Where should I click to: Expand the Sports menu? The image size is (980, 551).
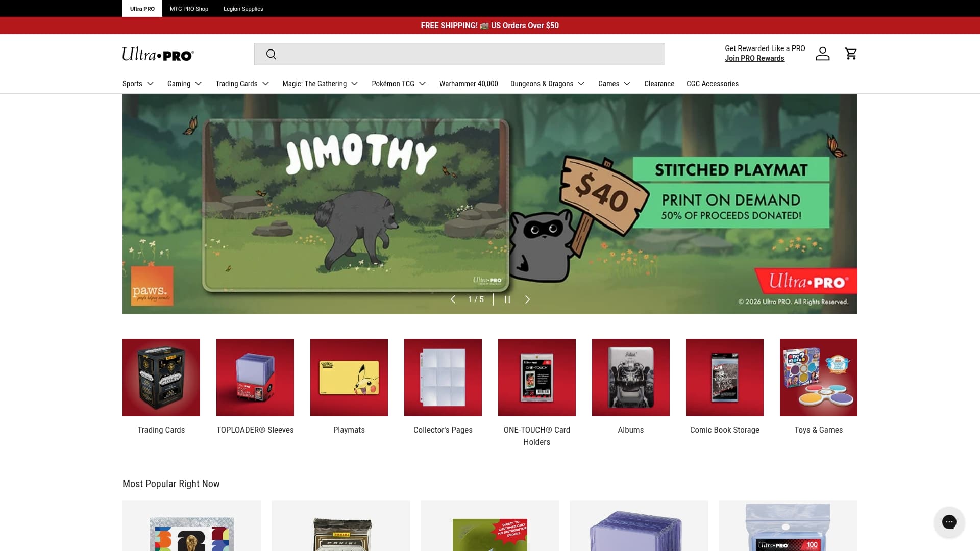(x=138, y=84)
